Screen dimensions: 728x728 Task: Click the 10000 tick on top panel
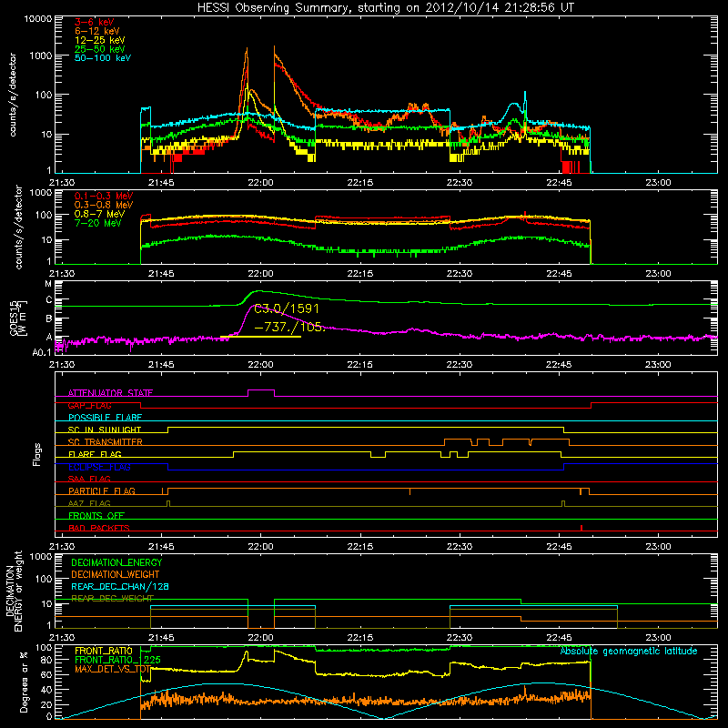[37, 18]
